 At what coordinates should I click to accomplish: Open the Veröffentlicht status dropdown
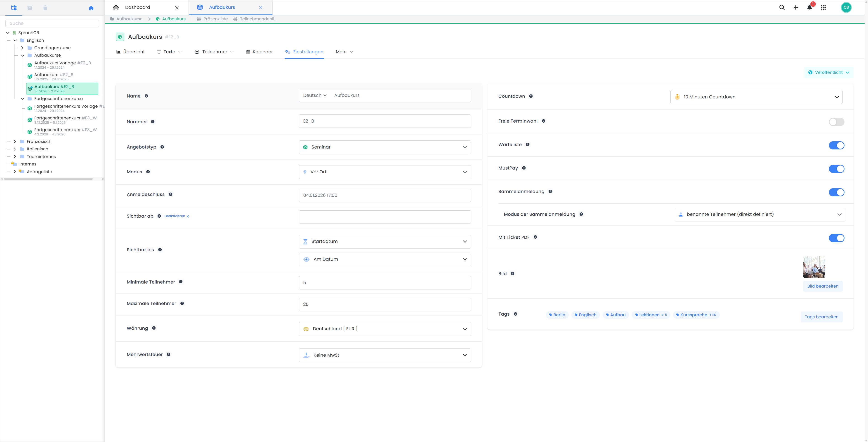[829, 72]
